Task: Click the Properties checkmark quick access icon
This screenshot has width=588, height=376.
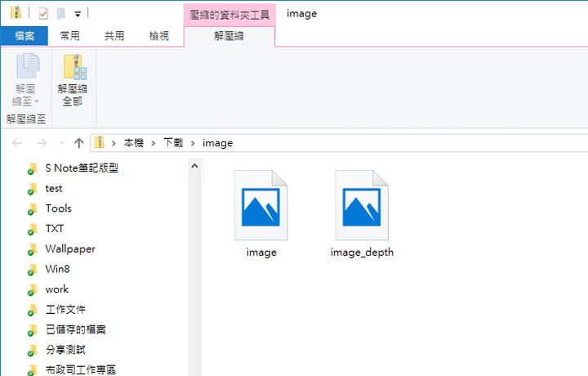Action: [x=43, y=14]
